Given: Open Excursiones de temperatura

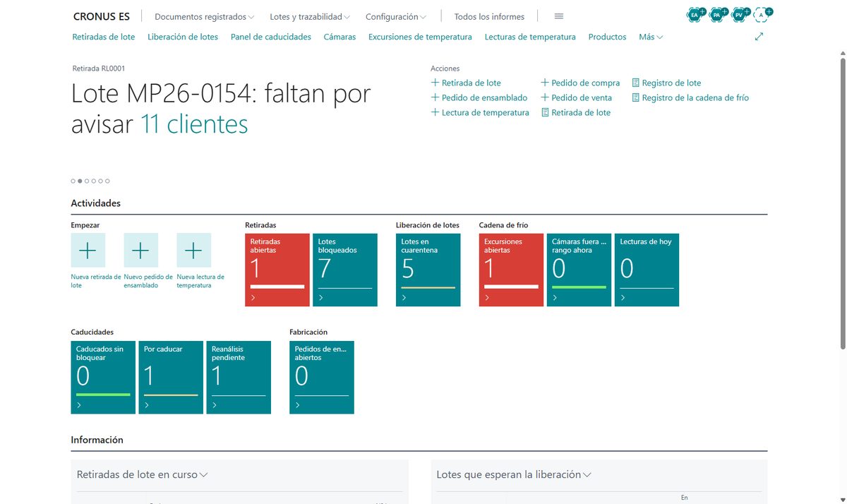Looking at the screenshot, I should (x=420, y=37).
